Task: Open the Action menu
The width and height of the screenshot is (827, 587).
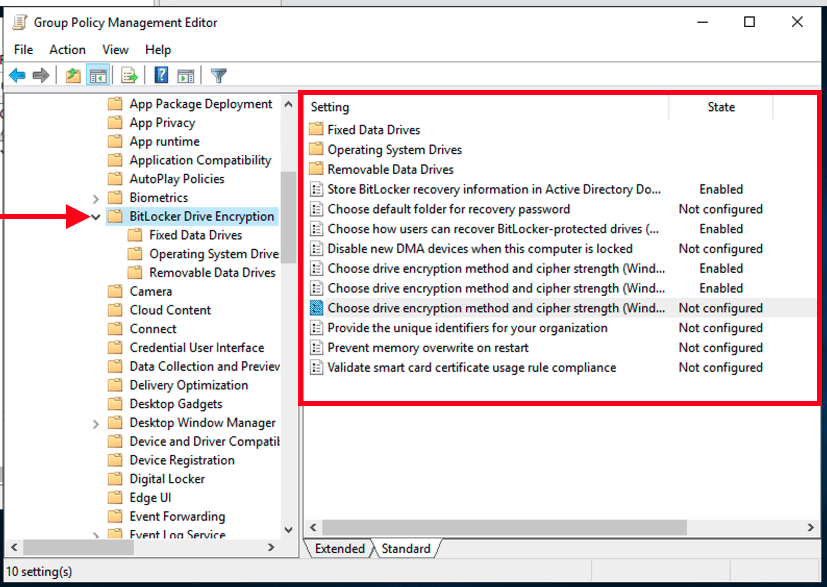Action: click(x=67, y=49)
